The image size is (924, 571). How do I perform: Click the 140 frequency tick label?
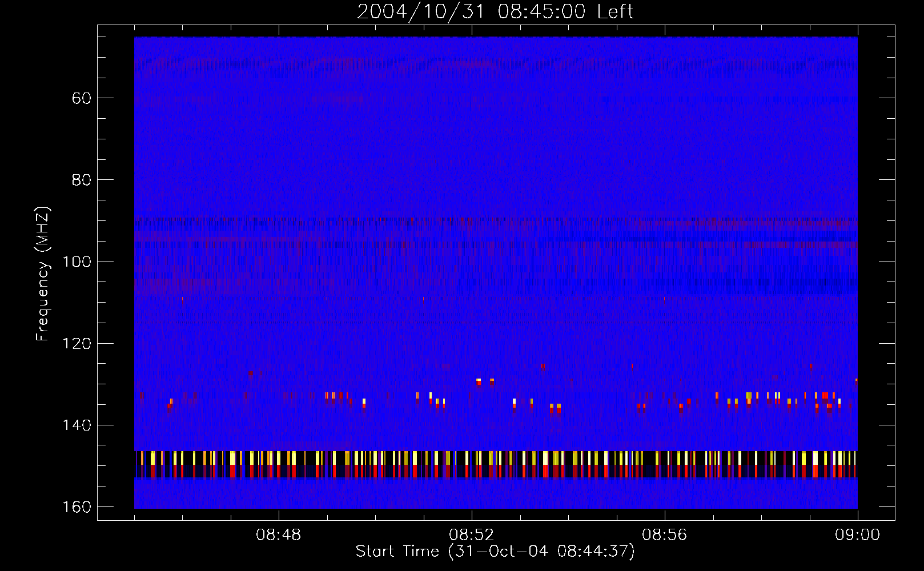76,425
